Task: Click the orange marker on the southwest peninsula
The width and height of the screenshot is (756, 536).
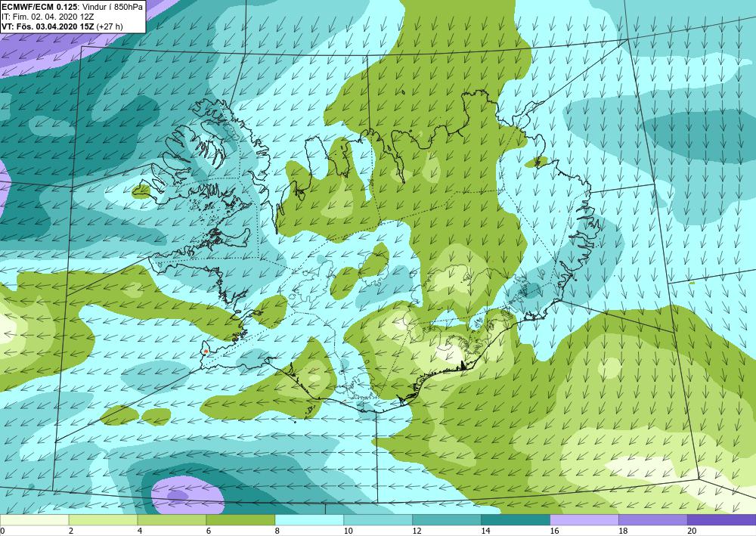Action: click(x=206, y=351)
